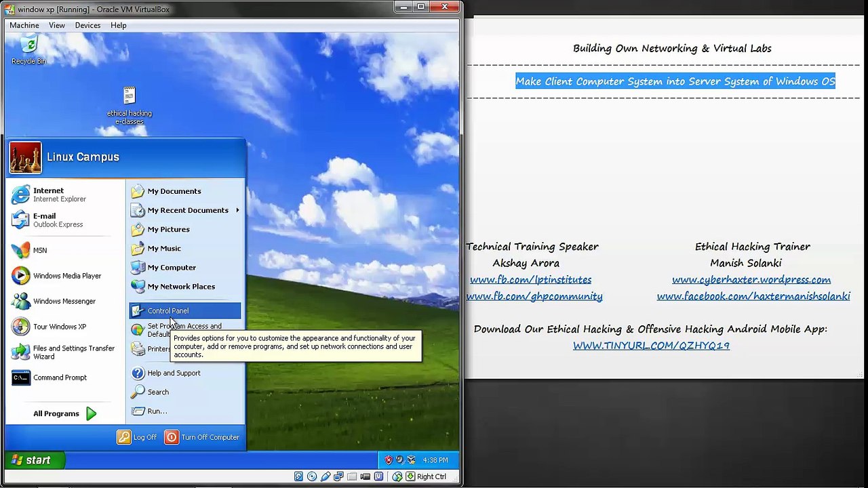Click the Turn Off Computer button
The image size is (868, 488).
(x=202, y=437)
